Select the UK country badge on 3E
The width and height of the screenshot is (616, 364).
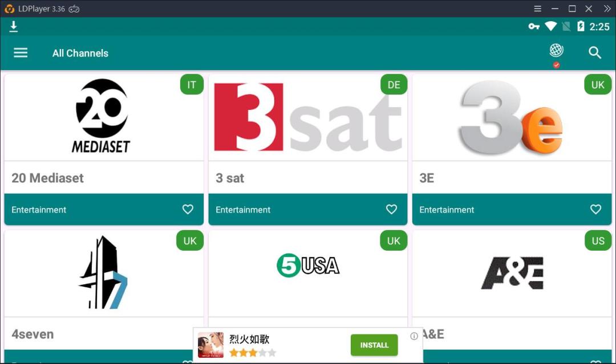598,85
